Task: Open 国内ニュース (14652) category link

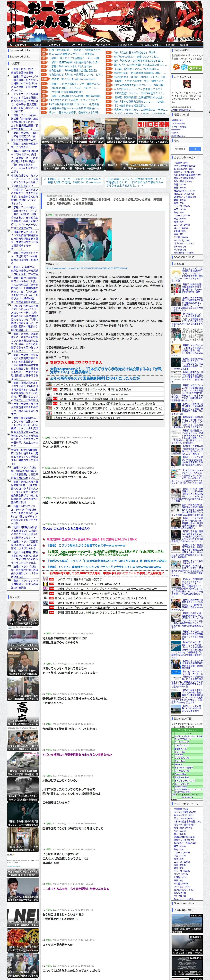Action: [x=184, y=172]
